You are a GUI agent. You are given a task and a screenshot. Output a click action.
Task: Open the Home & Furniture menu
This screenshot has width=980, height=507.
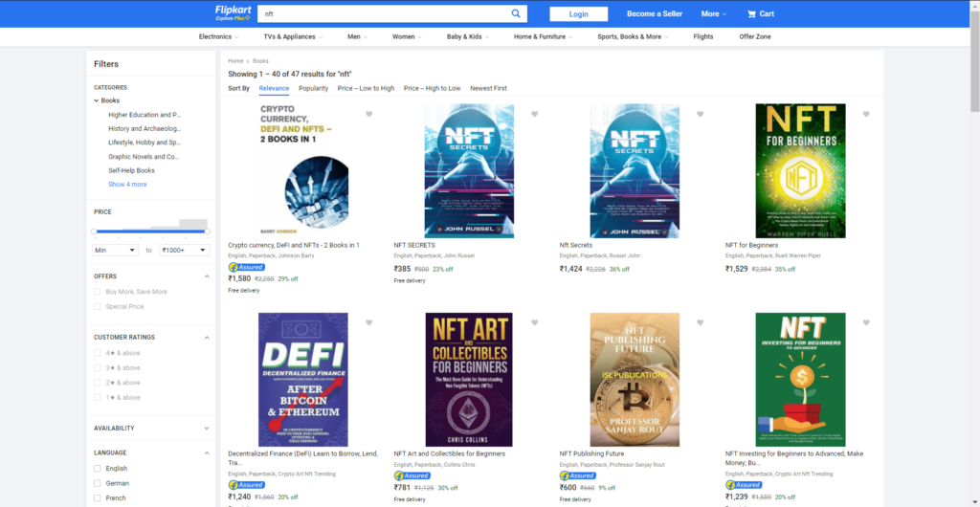544,37
